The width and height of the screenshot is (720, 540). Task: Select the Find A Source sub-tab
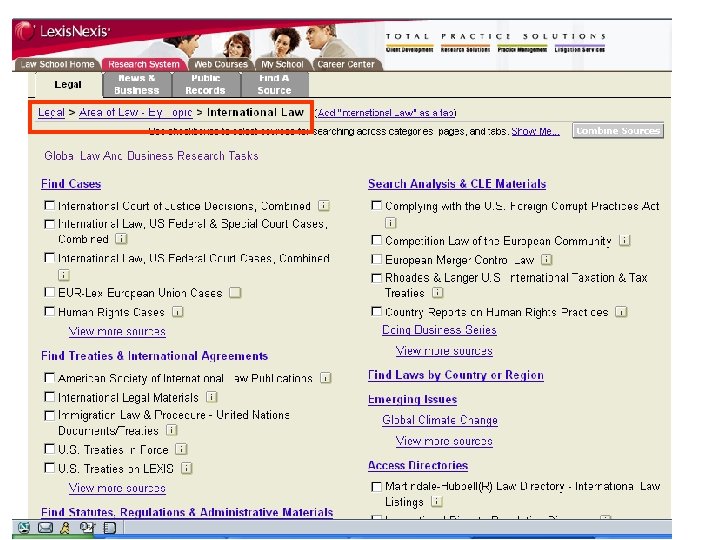click(274, 84)
